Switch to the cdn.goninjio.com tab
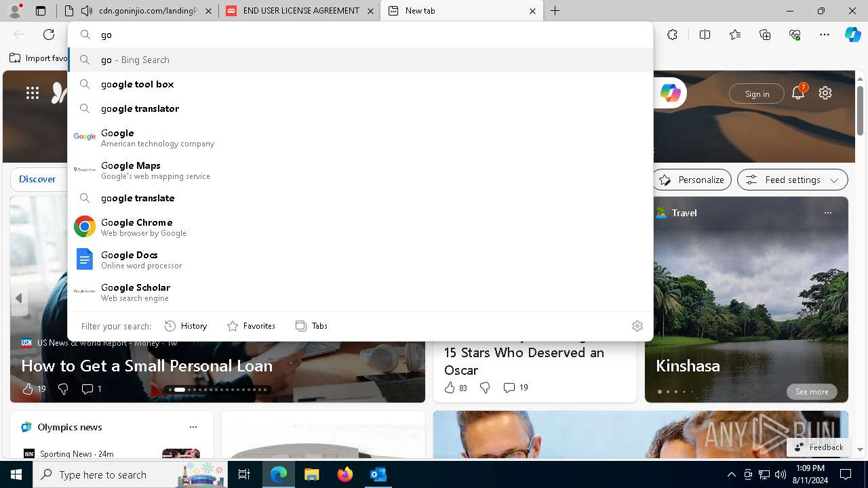The height and width of the screenshot is (488, 868). (138, 11)
